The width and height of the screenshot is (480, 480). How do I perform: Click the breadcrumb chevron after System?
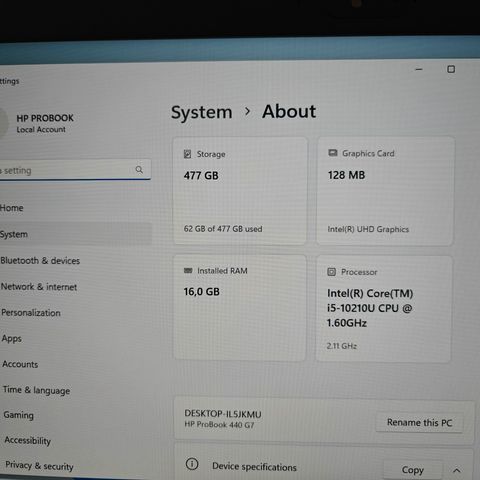click(247, 111)
